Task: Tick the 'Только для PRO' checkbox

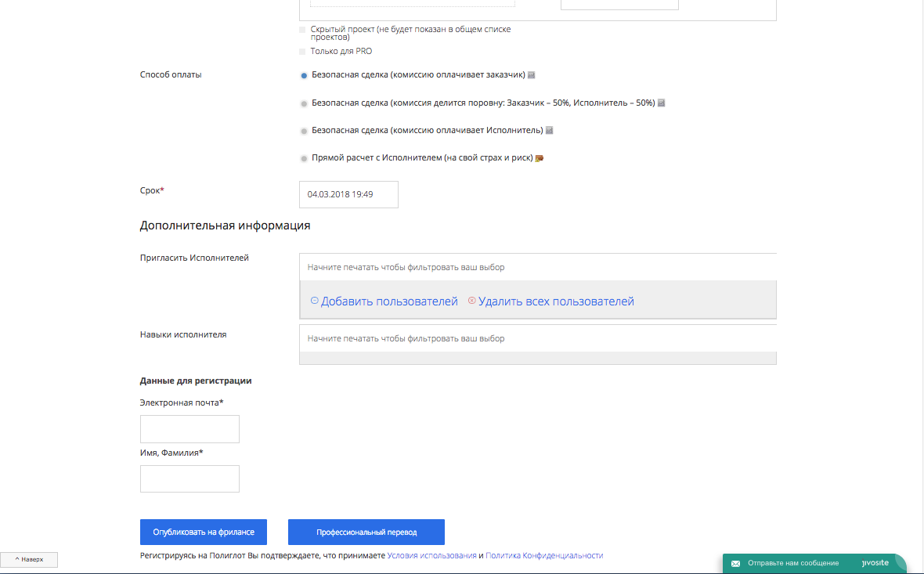Action: tap(302, 52)
